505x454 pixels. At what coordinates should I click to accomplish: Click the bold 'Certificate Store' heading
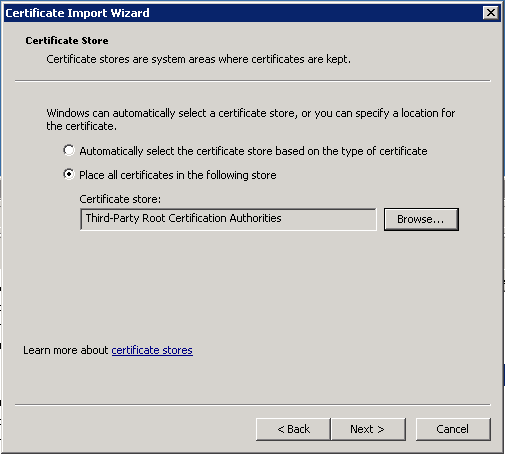point(67,41)
